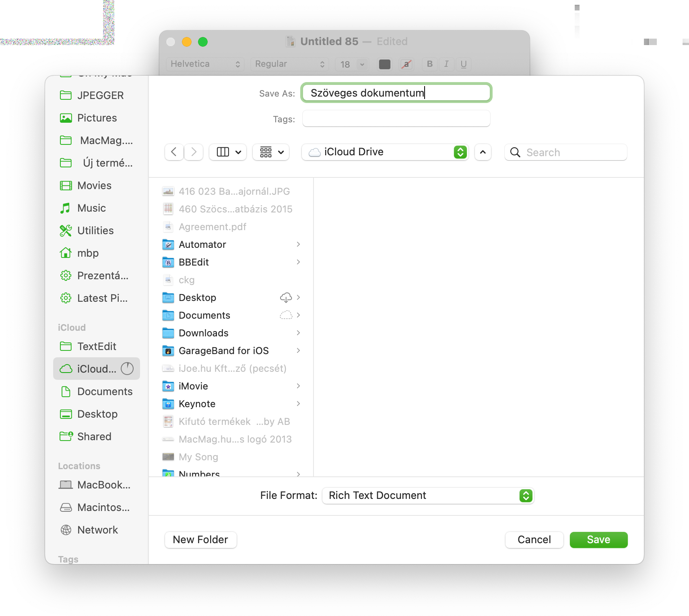Select Macintos... disk under Locations

click(97, 507)
